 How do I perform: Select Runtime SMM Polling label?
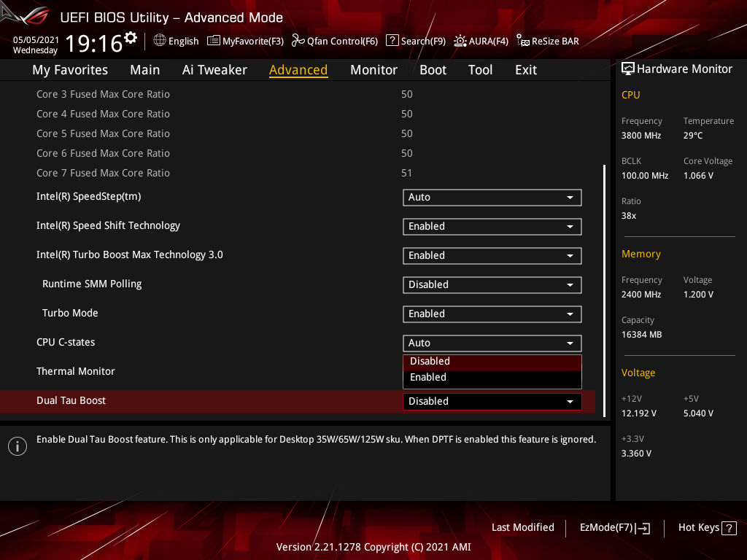(92, 284)
